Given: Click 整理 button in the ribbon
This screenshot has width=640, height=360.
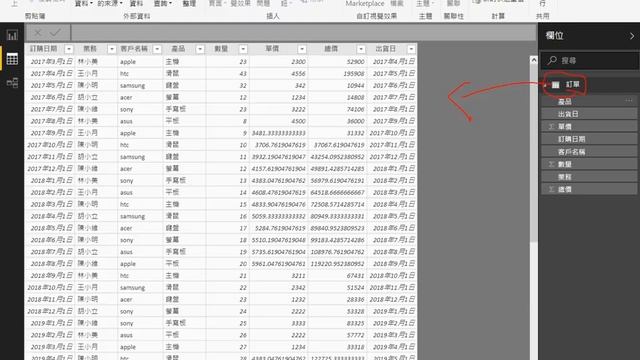Looking at the screenshot, I should (189, 4).
